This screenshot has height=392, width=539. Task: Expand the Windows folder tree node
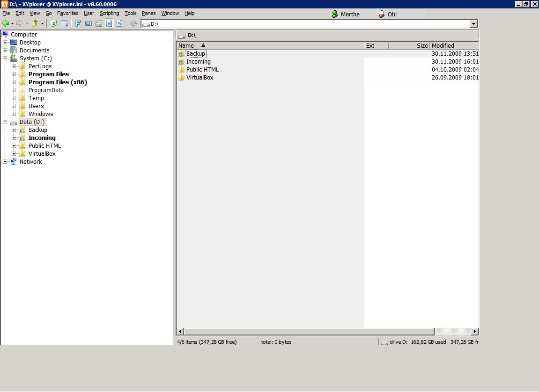coord(14,114)
